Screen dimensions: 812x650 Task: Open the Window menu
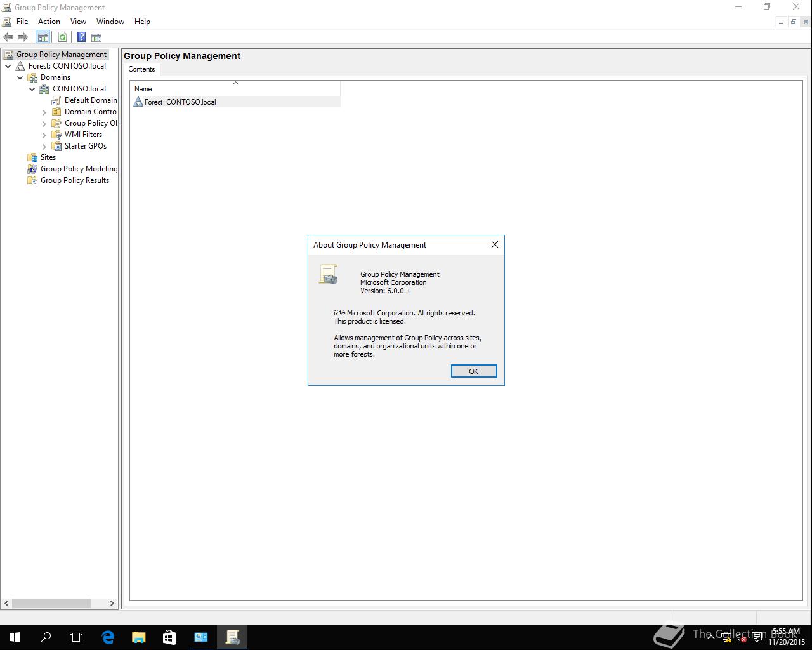coord(110,22)
